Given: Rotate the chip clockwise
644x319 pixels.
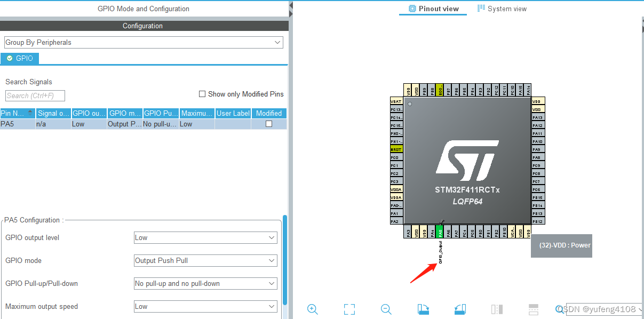Looking at the screenshot, I should pyautogui.click(x=423, y=309).
